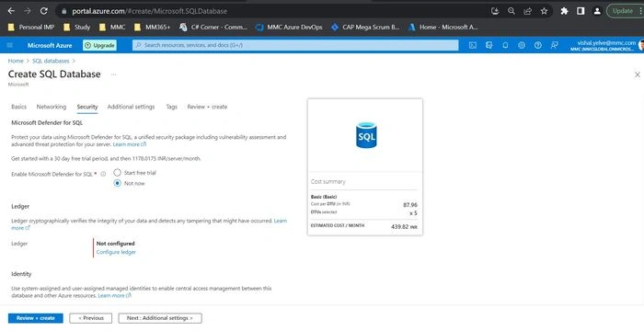The width and height of the screenshot is (644, 331).
Task: Click the Search resources, services, and docs box
Action: [x=295, y=45]
